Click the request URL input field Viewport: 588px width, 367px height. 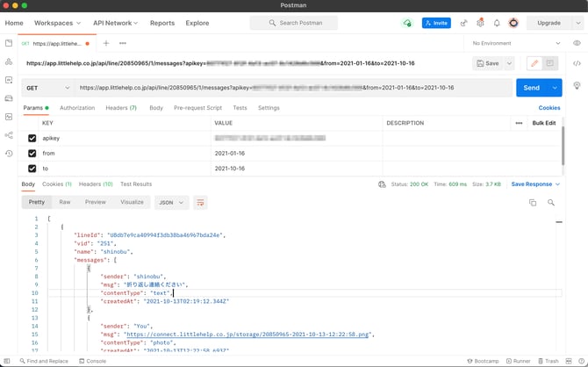290,88
